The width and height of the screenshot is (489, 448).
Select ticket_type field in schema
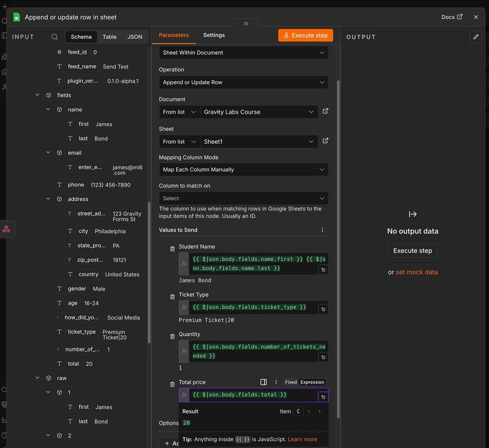[82, 332]
